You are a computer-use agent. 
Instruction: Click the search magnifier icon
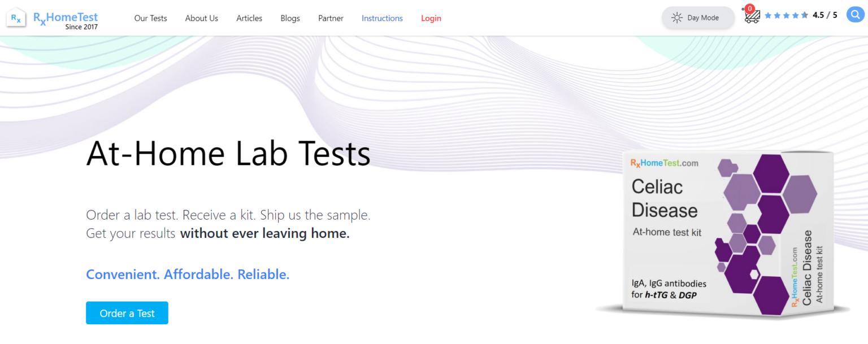[x=854, y=14]
